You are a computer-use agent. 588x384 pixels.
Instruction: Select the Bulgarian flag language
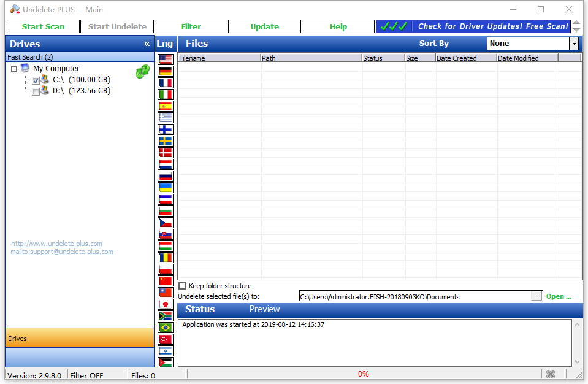pos(166,211)
